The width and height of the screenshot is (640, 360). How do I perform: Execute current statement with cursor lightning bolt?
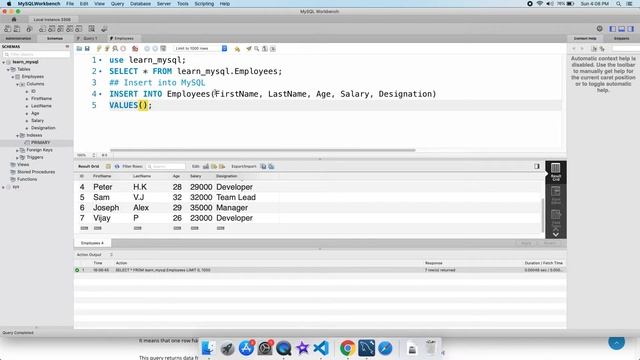(x=107, y=49)
